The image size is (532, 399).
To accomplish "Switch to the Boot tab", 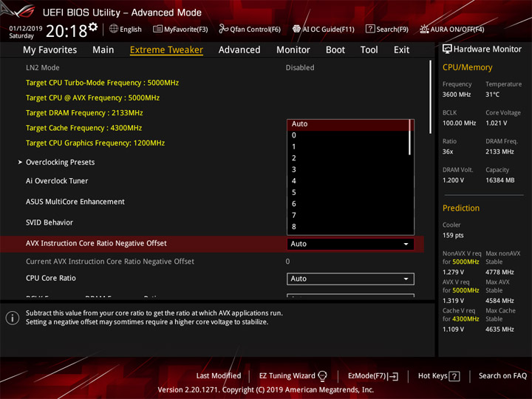I will (x=335, y=50).
